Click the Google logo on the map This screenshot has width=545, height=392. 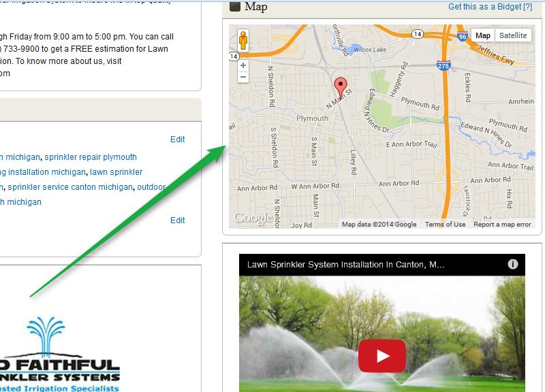tap(253, 218)
